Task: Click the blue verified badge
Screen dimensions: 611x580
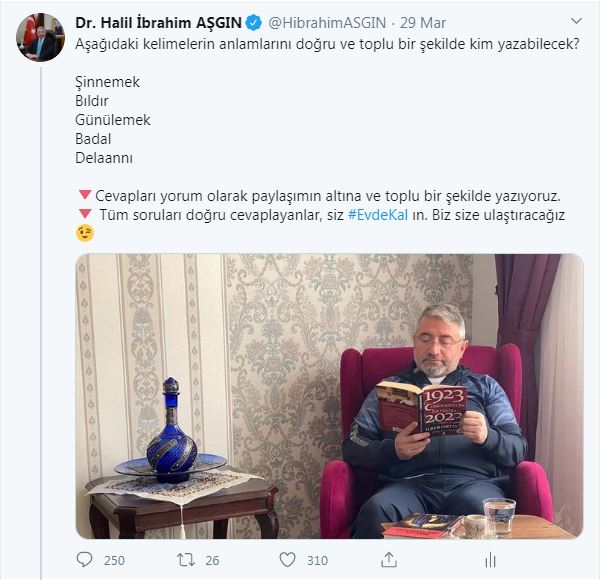Action: (x=254, y=23)
